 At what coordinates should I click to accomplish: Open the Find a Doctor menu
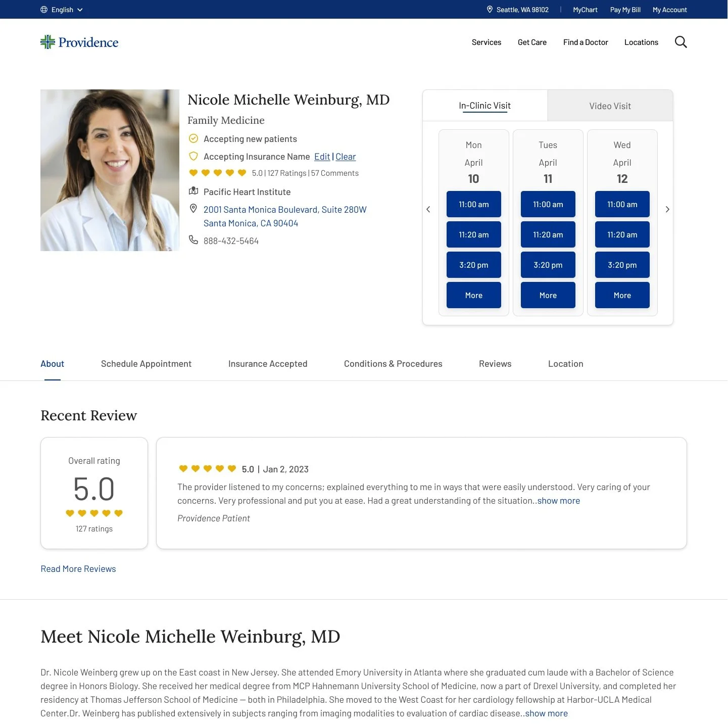click(586, 42)
